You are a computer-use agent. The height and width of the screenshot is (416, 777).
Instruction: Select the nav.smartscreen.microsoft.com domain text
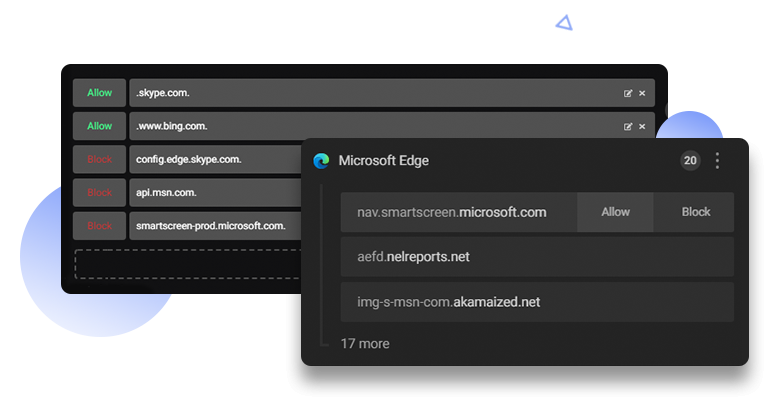tap(451, 212)
